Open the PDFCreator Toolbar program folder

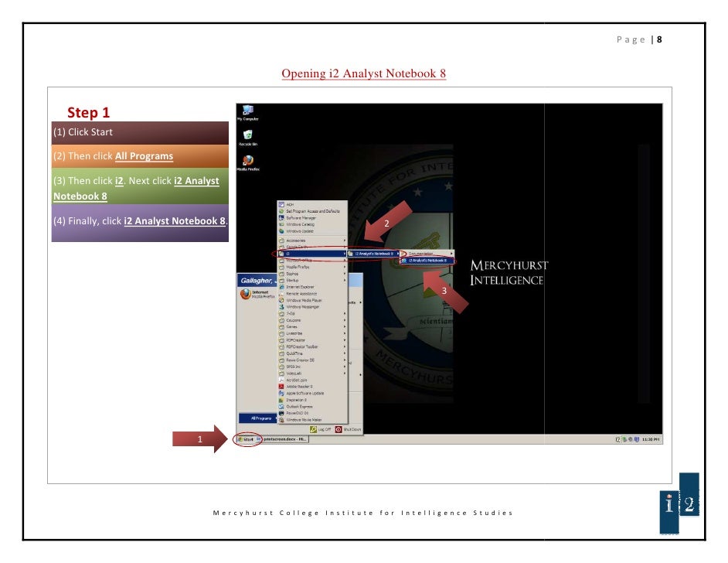point(312,346)
